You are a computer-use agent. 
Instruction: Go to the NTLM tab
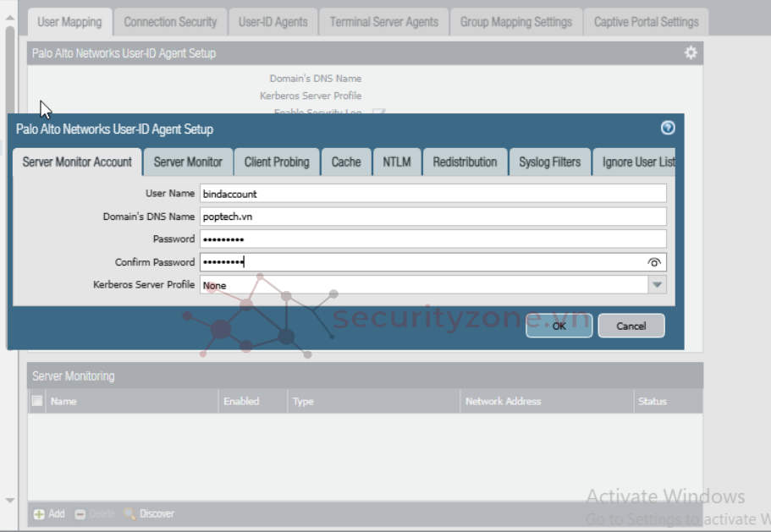click(396, 162)
